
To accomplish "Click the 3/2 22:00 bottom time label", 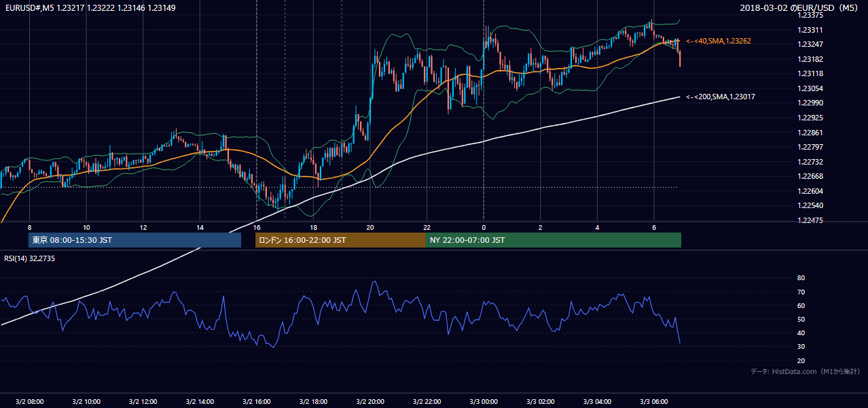I will (427, 401).
